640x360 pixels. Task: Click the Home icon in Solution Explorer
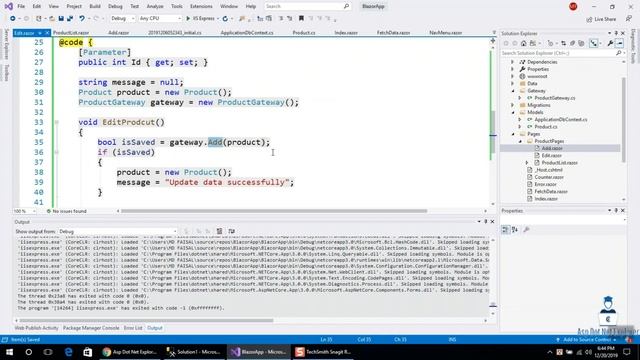524,43
